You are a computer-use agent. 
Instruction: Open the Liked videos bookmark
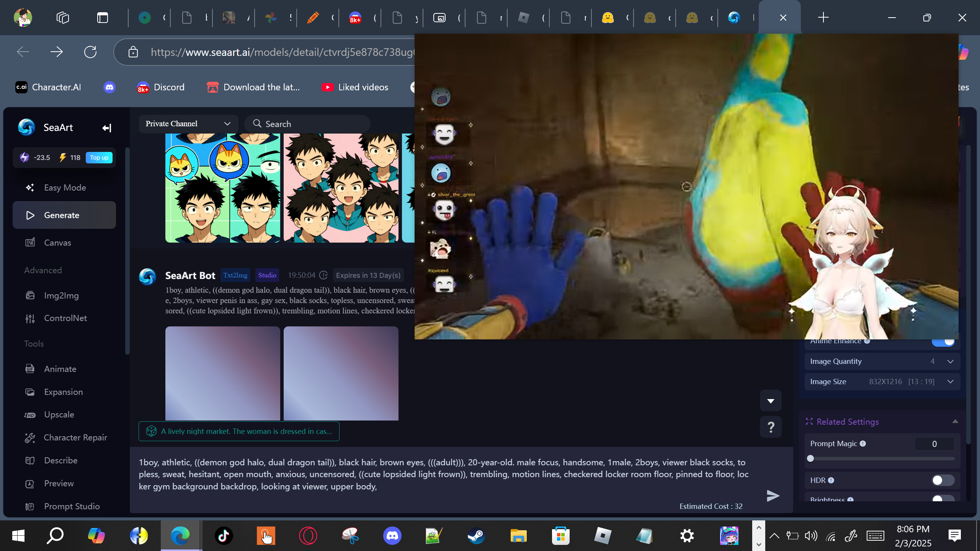(355, 87)
